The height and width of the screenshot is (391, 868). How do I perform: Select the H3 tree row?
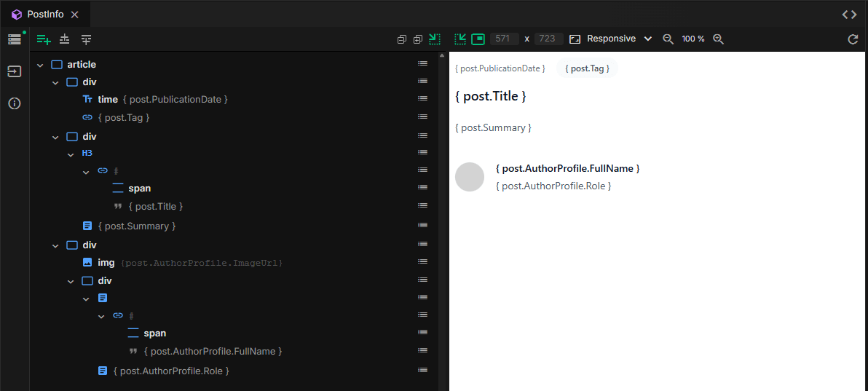(234, 154)
